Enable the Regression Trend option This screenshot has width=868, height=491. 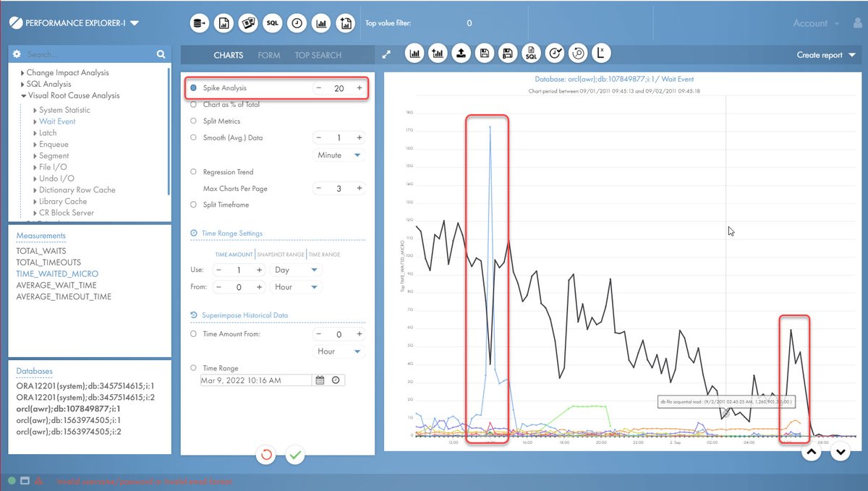194,172
